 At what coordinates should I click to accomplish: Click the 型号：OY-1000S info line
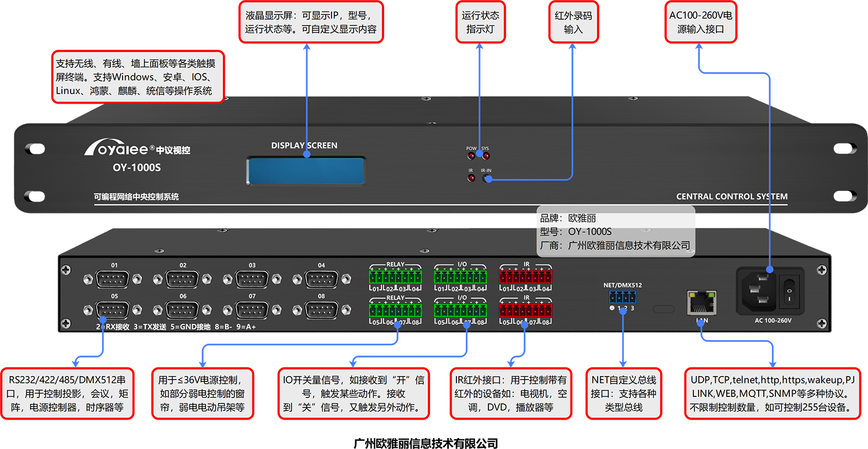pos(576,231)
